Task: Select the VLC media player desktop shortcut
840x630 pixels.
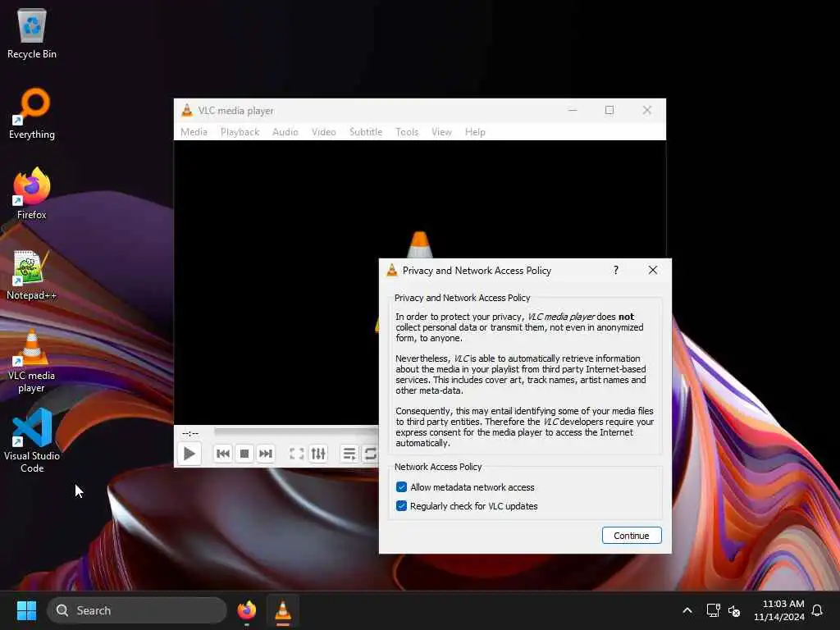Action: click(32, 361)
